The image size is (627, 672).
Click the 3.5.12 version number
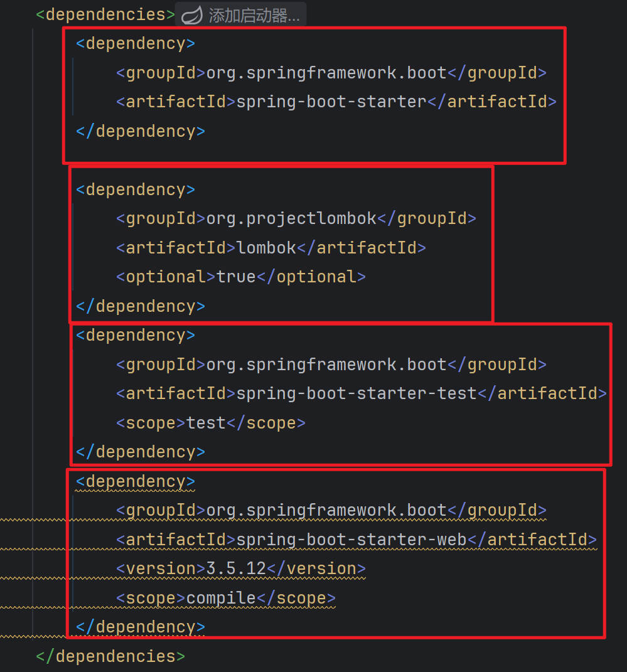point(236,568)
